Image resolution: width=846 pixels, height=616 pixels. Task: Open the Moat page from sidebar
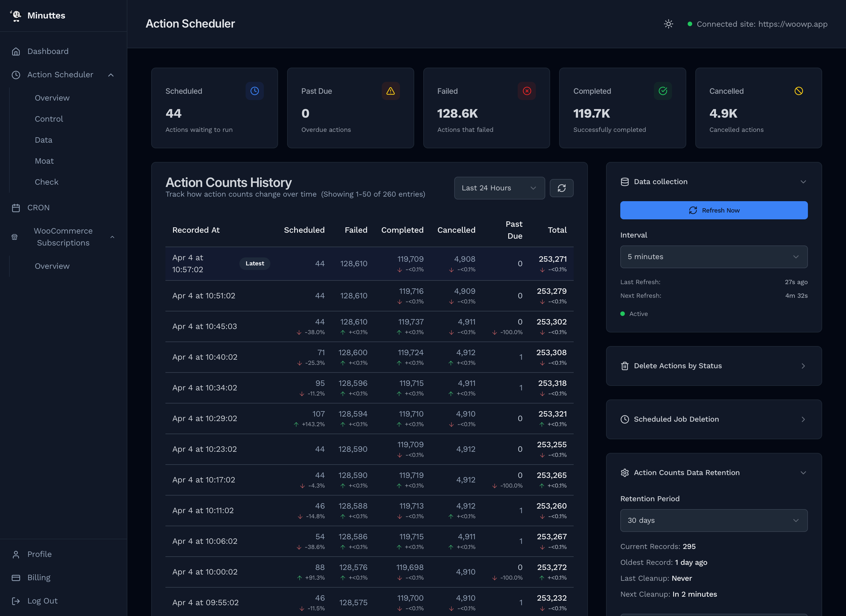[44, 161]
